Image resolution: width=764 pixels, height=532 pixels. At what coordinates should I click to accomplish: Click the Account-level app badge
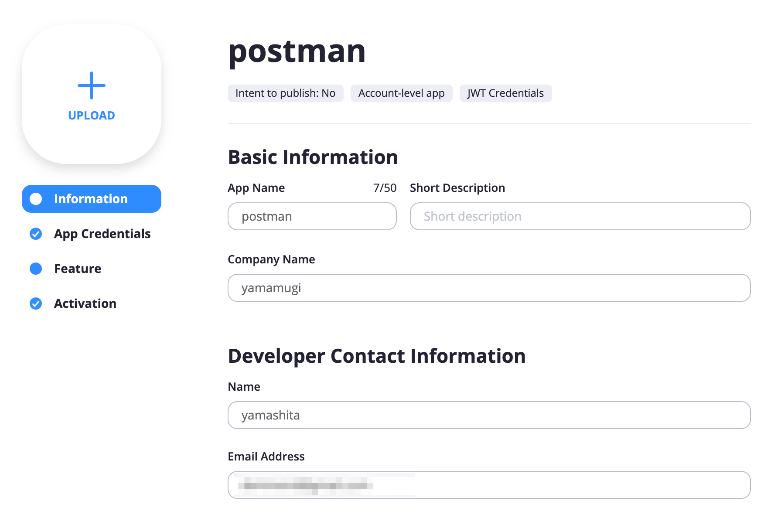click(x=402, y=93)
